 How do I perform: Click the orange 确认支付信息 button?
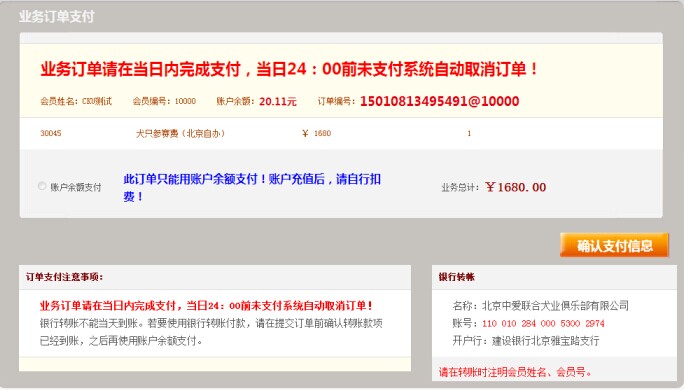(x=614, y=245)
